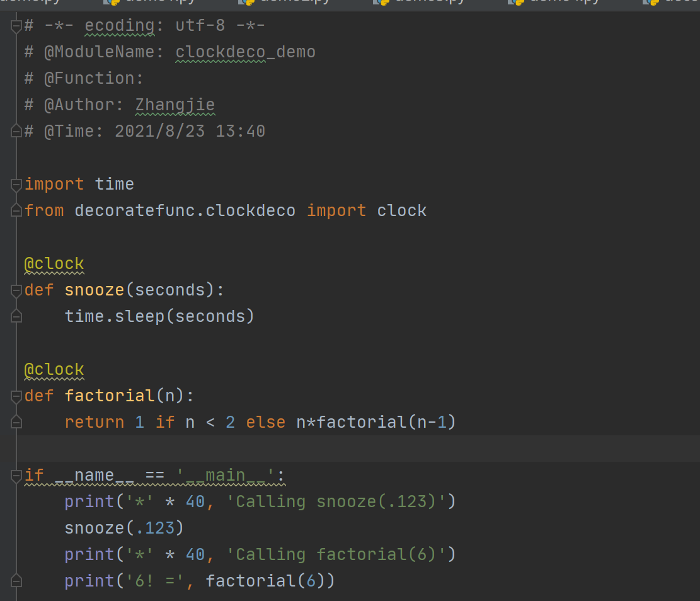Click the string 'Calling snooze(.123)'

click(336, 502)
